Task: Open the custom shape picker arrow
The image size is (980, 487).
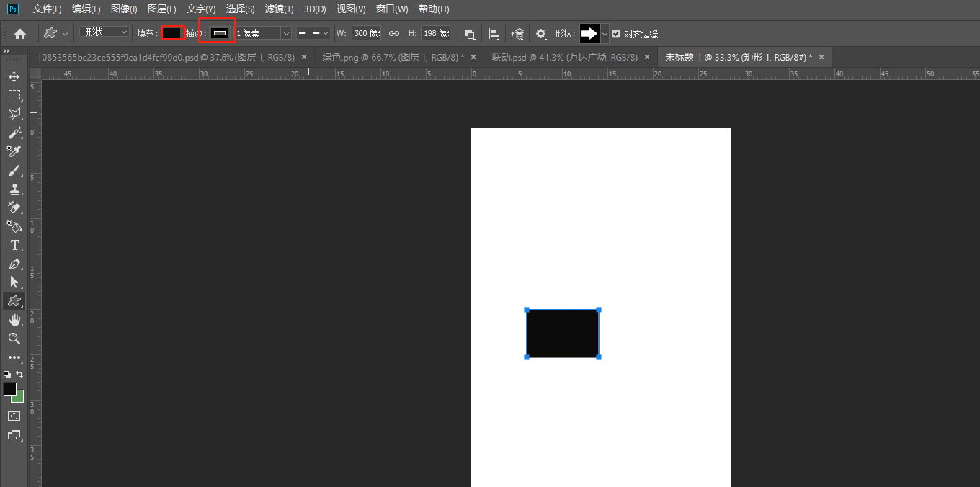Action: pos(605,34)
